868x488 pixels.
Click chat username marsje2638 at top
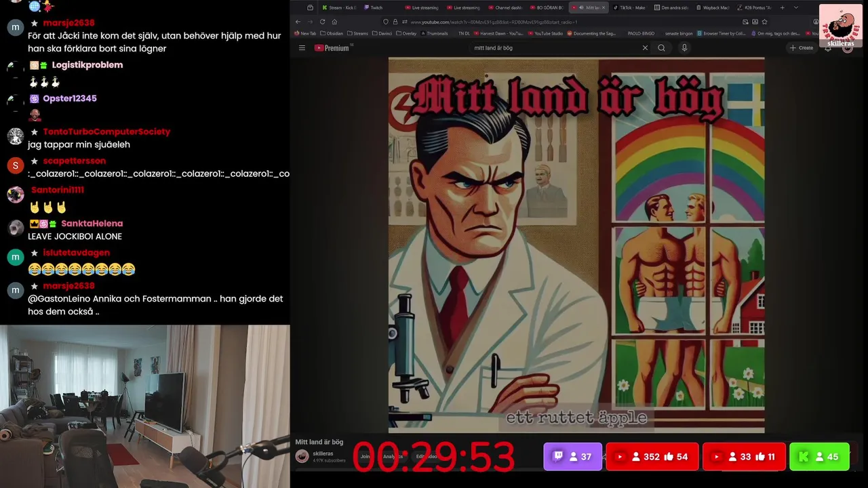pos(68,23)
